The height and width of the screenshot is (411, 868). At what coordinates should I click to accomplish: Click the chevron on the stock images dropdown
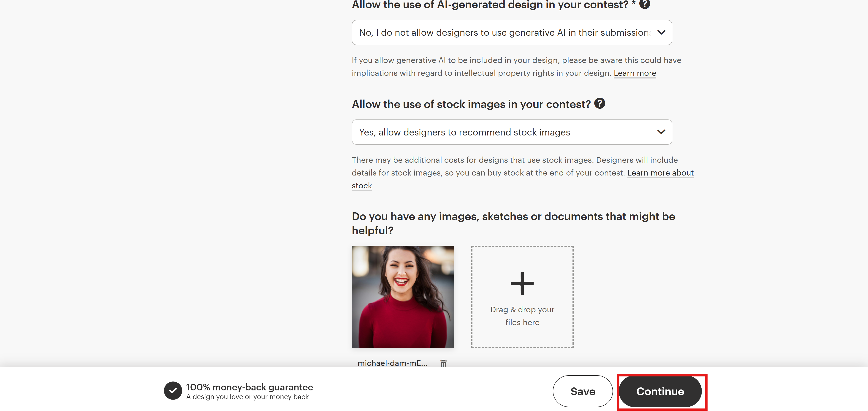click(661, 132)
